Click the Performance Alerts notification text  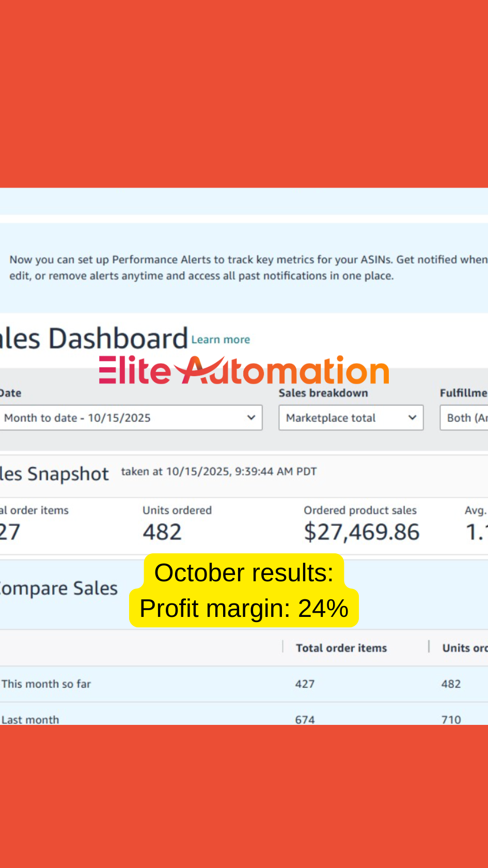[247, 267]
